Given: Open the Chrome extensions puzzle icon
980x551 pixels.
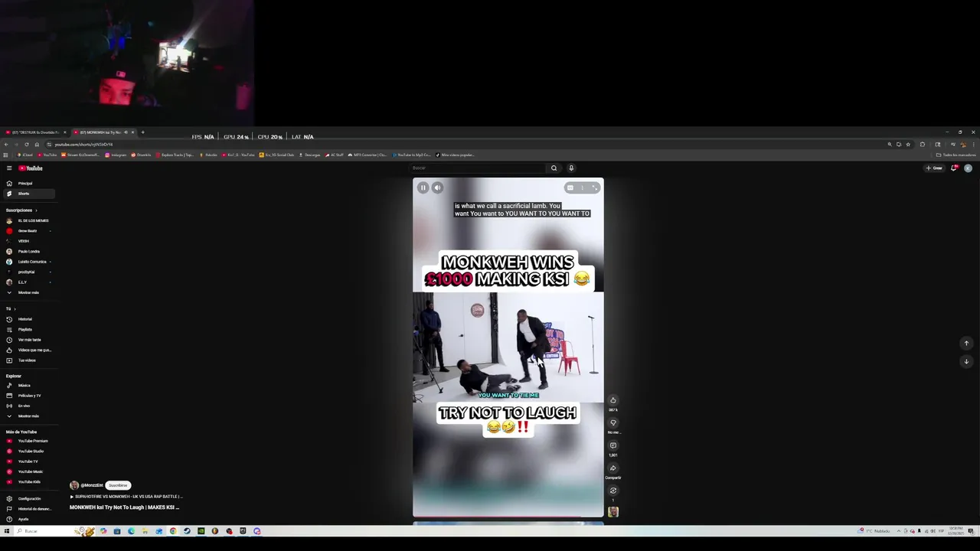Looking at the screenshot, I should pyautogui.click(x=923, y=144).
